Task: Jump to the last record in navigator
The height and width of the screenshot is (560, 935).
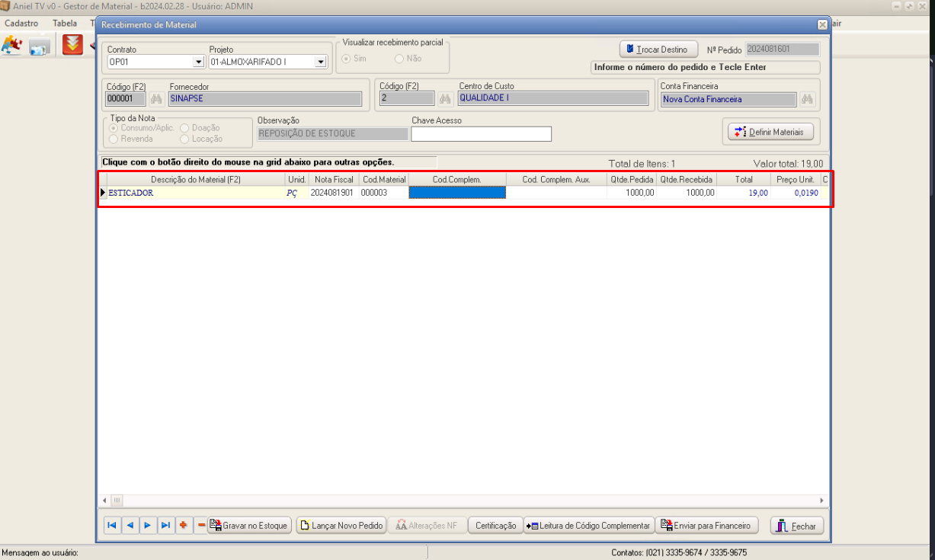Action: coord(165,526)
